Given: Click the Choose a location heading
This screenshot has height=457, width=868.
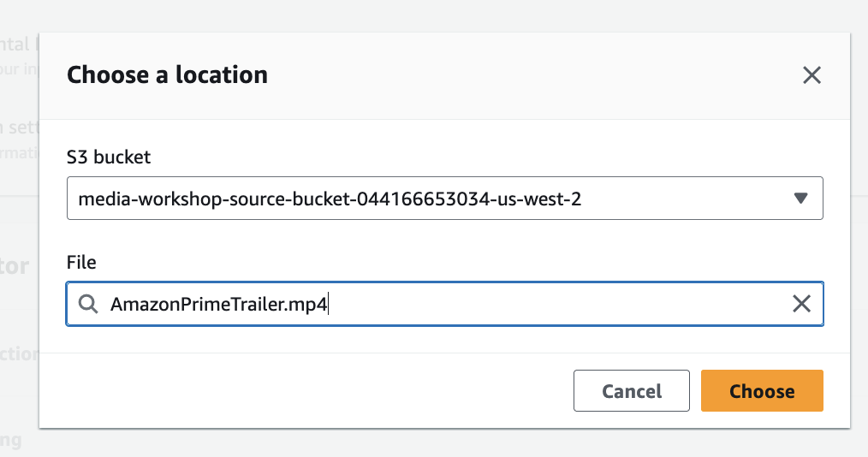Looking at the screenshot, I should (168, 75).
